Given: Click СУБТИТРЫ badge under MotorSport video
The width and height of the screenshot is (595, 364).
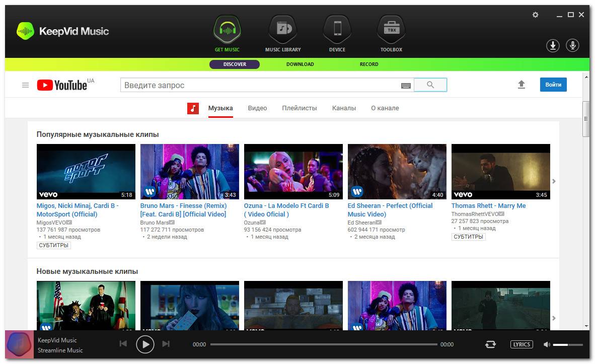Looking at the screenshot, I should 53,245.
